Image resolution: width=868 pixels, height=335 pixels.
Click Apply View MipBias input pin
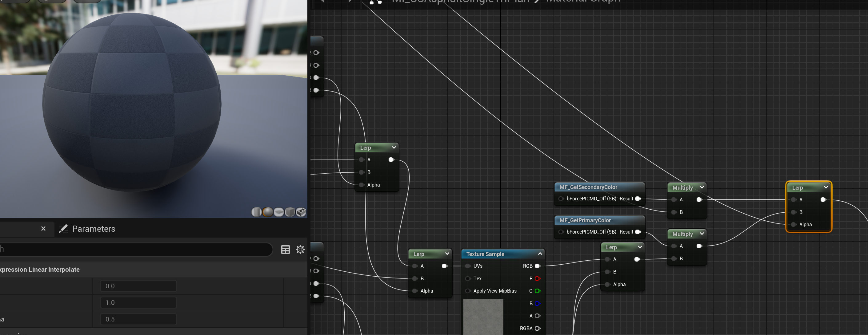pyautogui.click(x=468, y=291)
